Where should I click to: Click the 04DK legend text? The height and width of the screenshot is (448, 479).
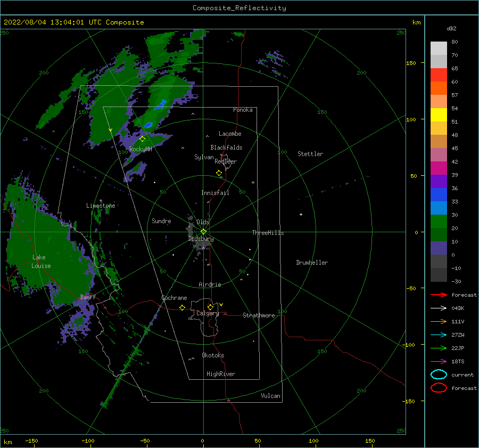(458, 308)
